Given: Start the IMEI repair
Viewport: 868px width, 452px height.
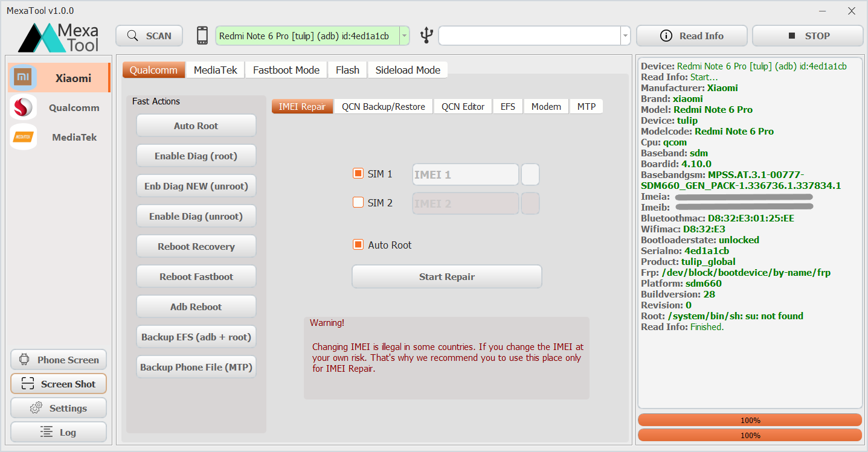Looking at the screenshot, I should pyautogui.click(x=447, y=276).
